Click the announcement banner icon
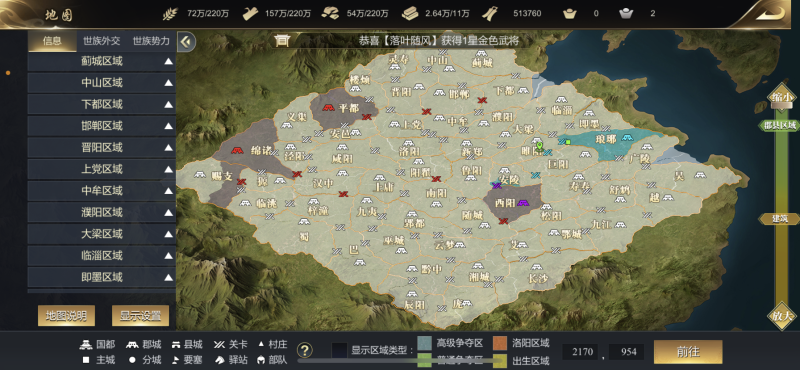The height and width of the screenshot is (370, 800). [x=282, y=40]
